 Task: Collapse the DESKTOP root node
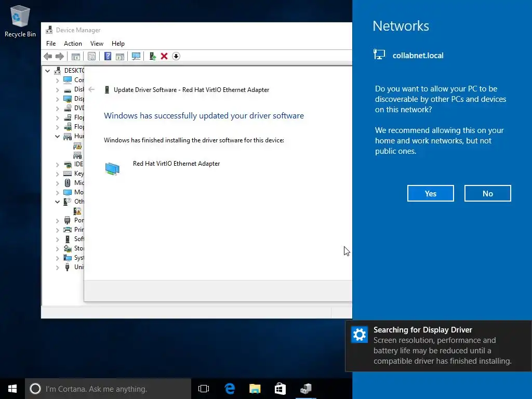(47, 71)
